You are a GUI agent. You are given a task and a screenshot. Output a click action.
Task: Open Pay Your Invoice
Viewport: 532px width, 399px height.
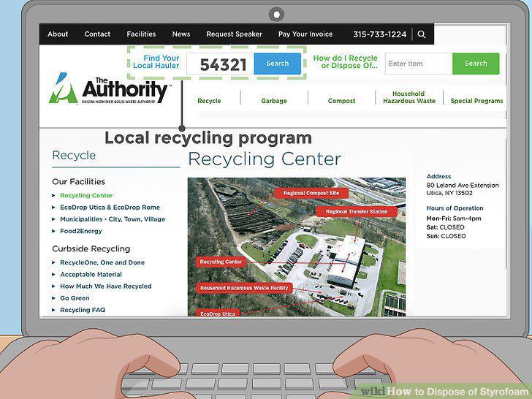[305, 34]
